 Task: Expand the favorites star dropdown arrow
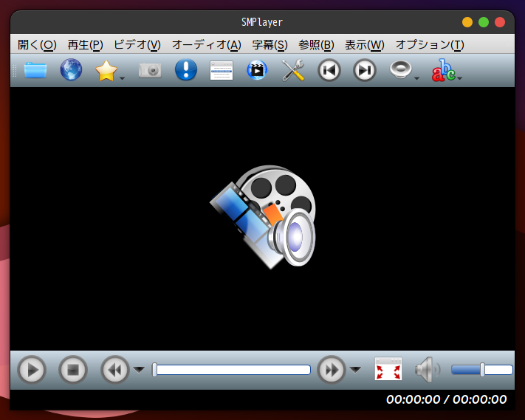[123, 78]
